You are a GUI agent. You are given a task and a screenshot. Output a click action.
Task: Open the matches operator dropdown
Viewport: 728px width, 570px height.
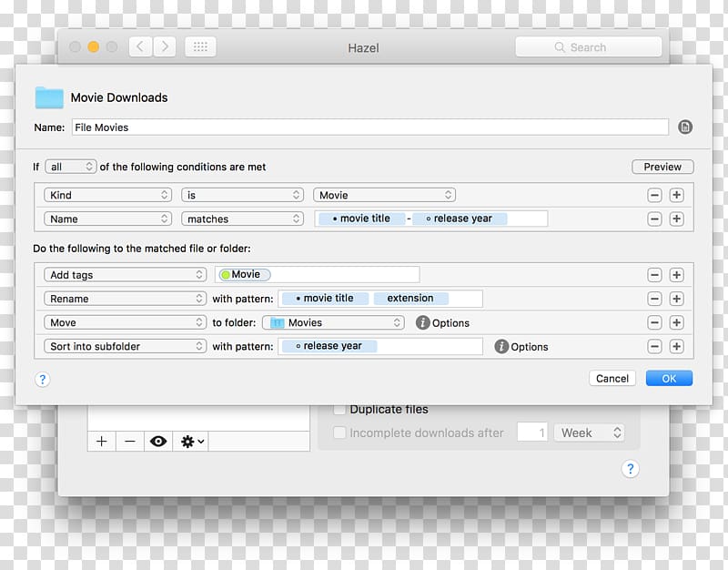(242, 219)
